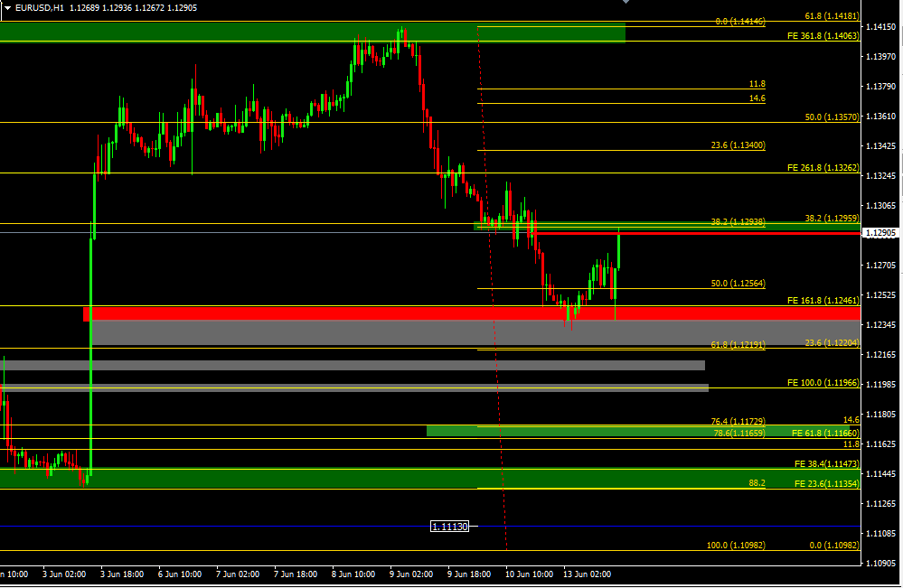Click the 61.8 (1.14181) Fibonacci label
Image resolution: width=903 pixels, height=588 pixels.
click(832, 16)
